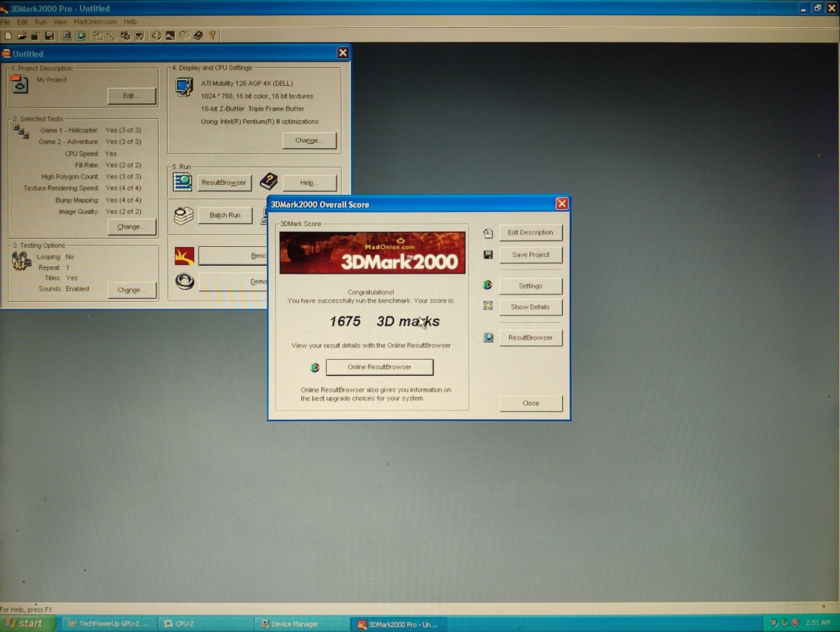Image resolution: width=840 pixels, height=632 pixels.
Task: Click the Safely Remove Hardware tray icon
Action: [x=784, y=623]
